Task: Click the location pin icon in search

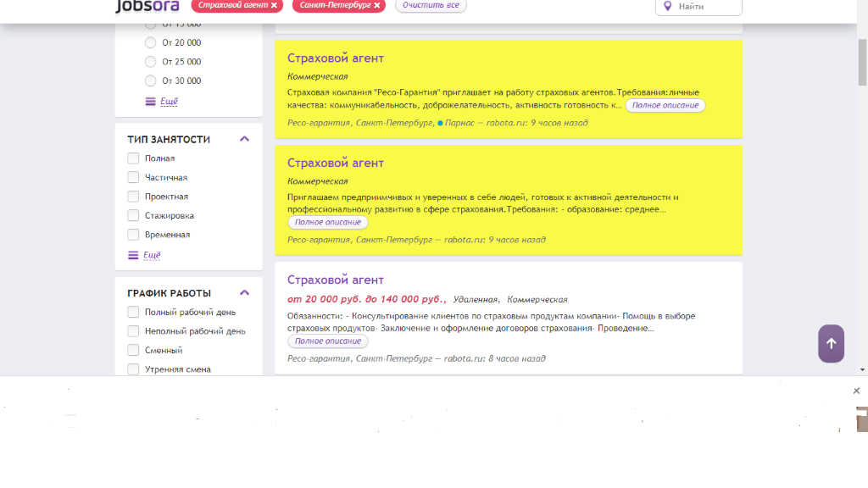Action: [668, 6]
